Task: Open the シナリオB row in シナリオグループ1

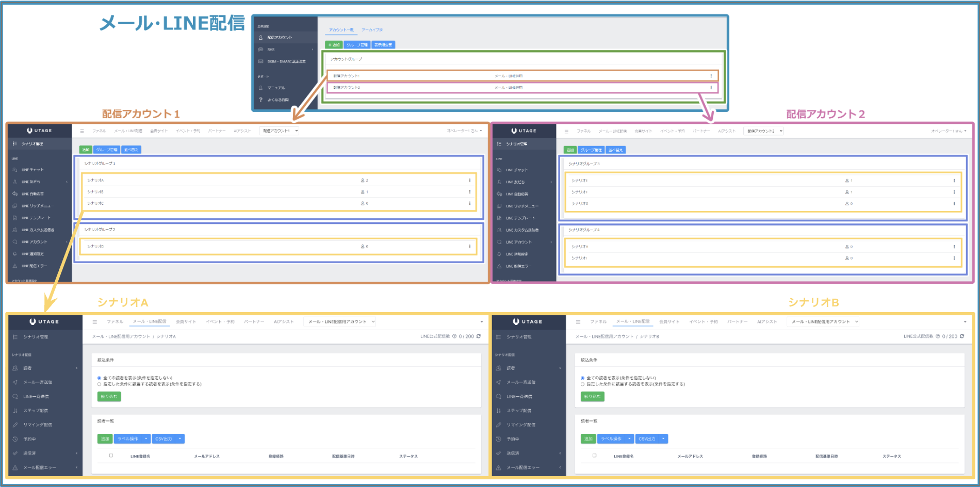Action: coord(95,192)
